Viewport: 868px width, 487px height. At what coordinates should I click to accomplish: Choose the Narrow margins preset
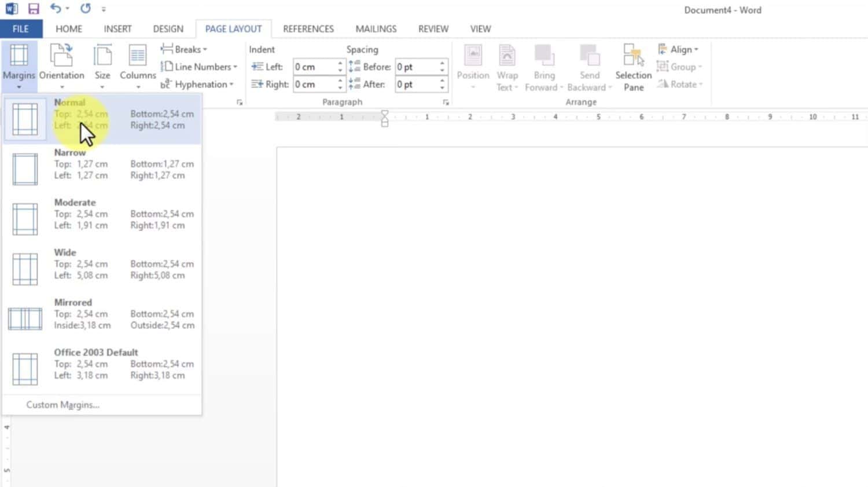pos(102,169)
